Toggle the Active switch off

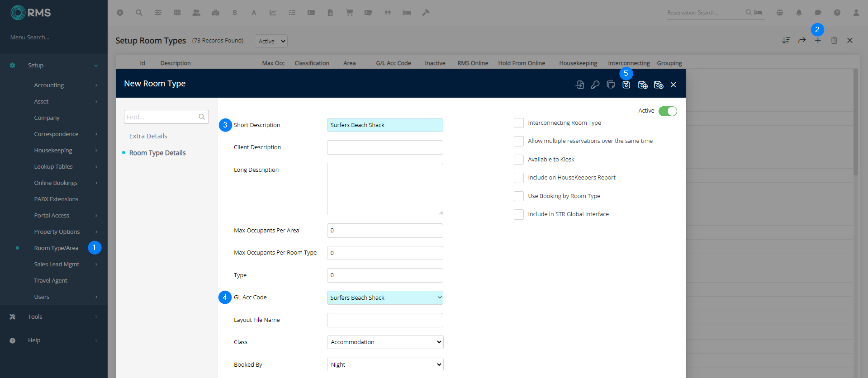pos(668,111)
